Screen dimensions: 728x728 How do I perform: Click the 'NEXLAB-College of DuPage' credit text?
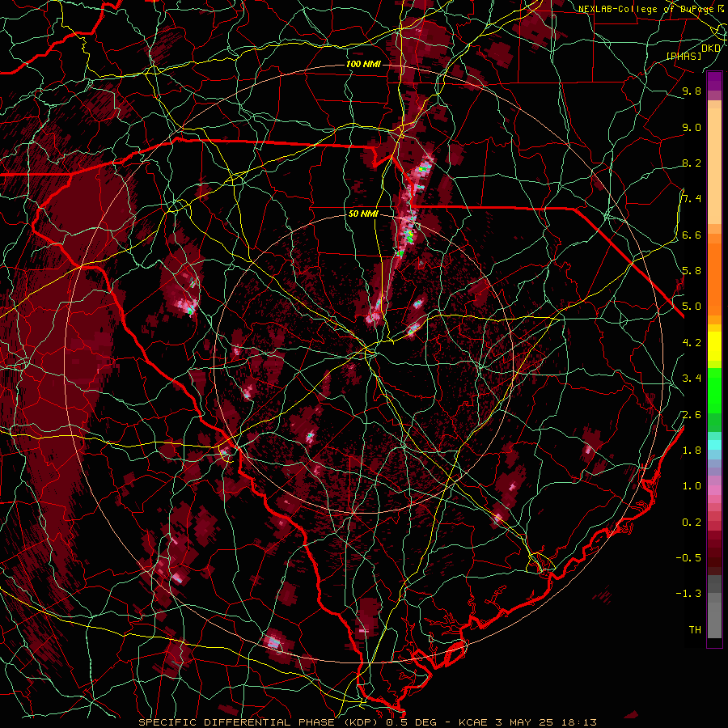click(648, 9)
